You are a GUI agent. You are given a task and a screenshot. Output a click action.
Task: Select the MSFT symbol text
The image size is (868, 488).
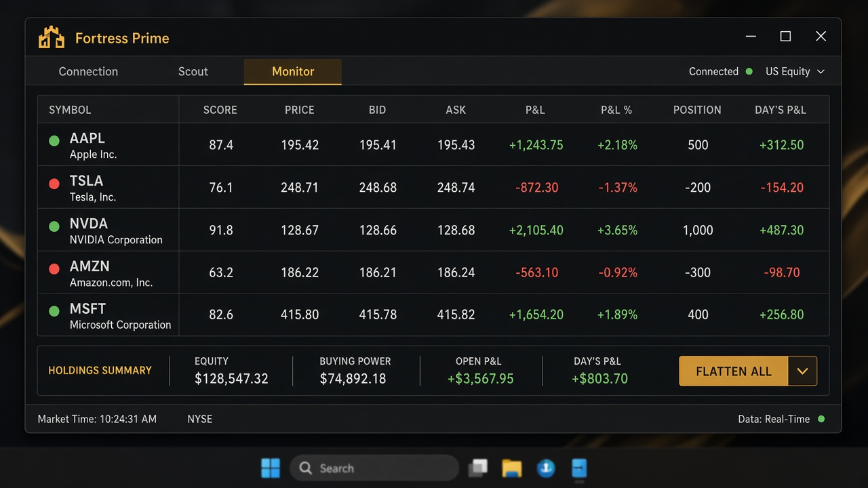(88, 309)
